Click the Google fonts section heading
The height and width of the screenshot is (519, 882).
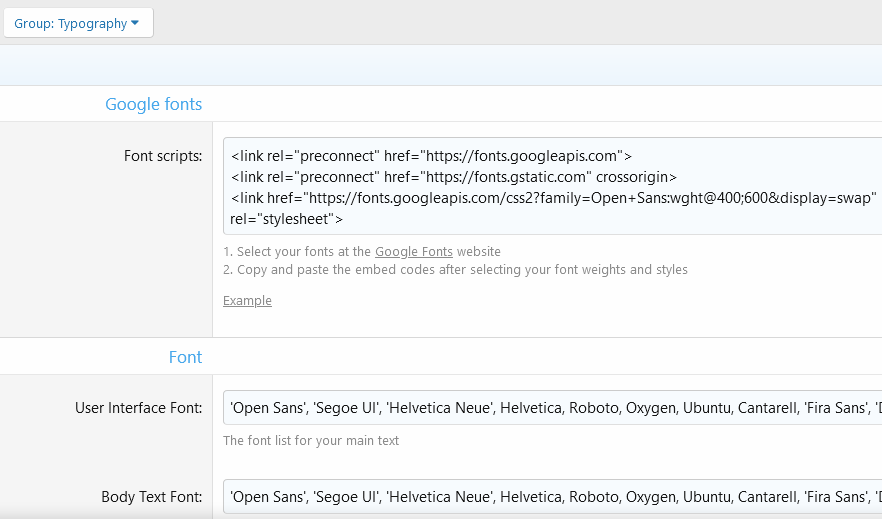(x=154, y=104)
